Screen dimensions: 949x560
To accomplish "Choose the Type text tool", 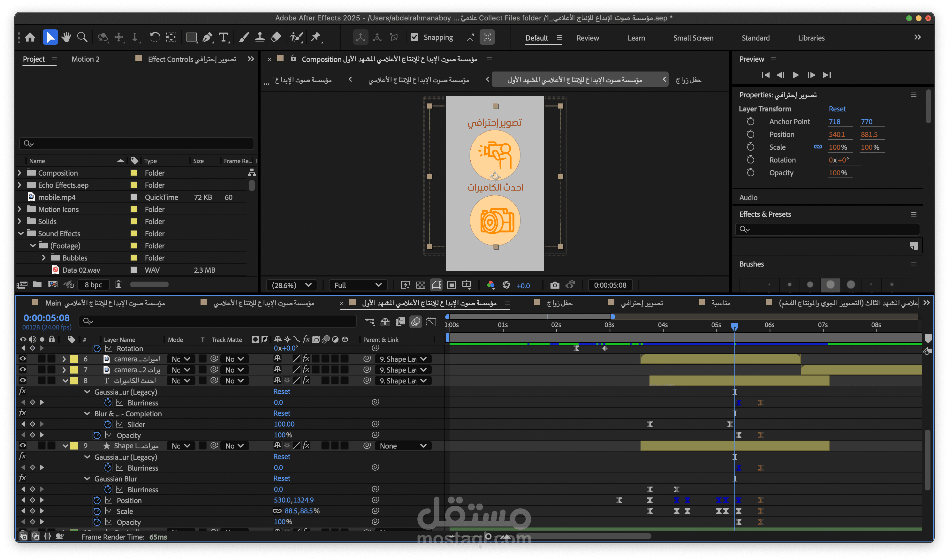I will [224, 37].
